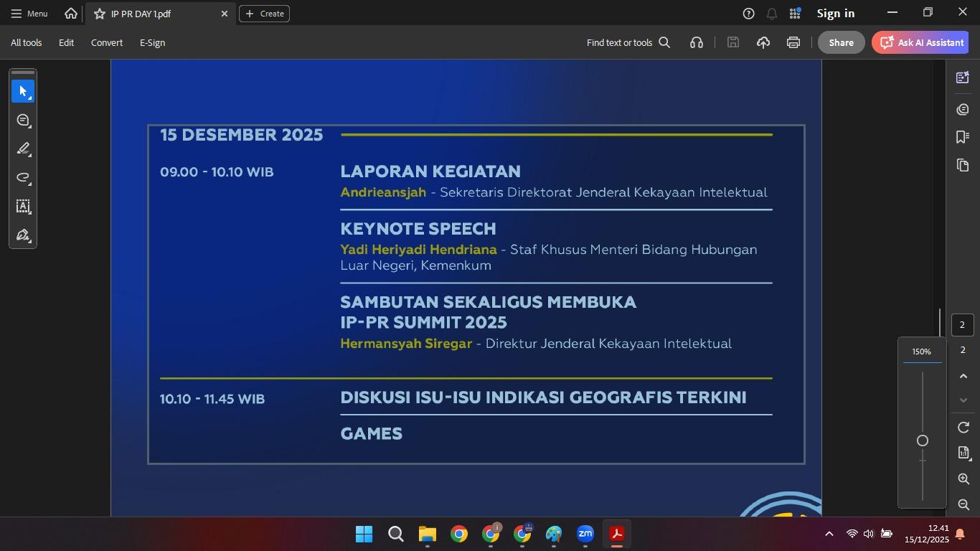Select the Add comment tool
The height and width of the screenshot is (551, 980).
tap(23, 121)
